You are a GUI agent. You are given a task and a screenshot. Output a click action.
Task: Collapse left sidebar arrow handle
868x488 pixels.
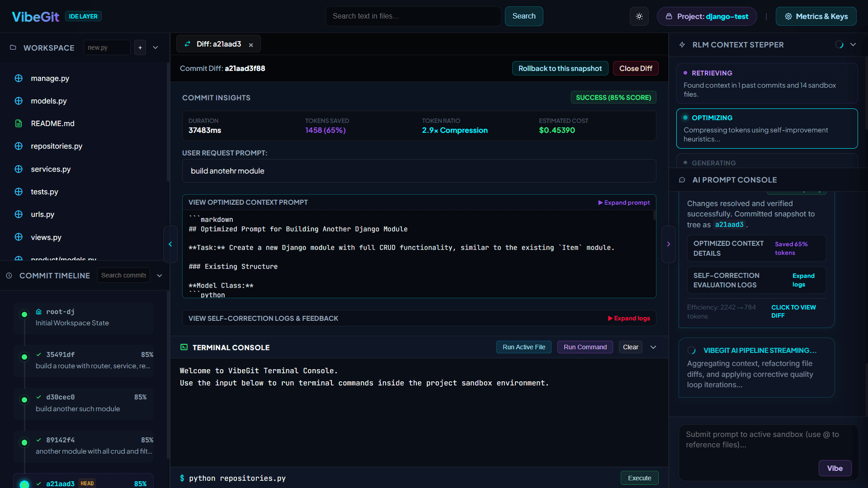coord(170,244)
